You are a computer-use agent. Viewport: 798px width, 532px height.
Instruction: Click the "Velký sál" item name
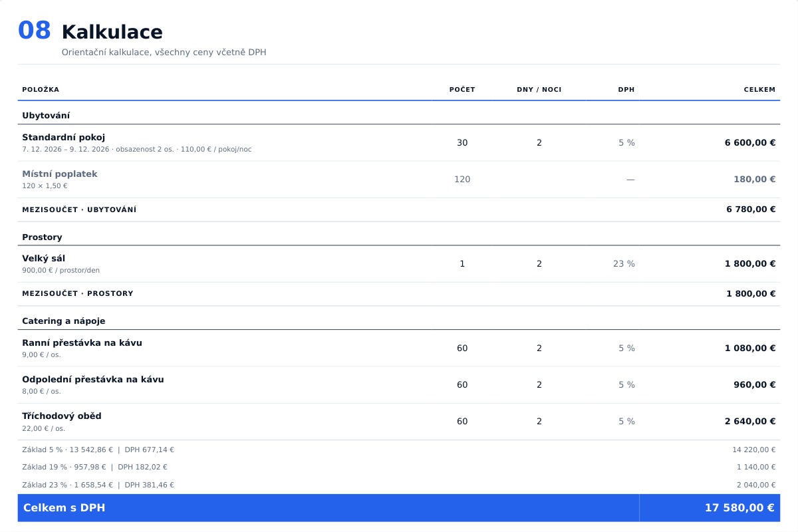[x=44, y=258]
